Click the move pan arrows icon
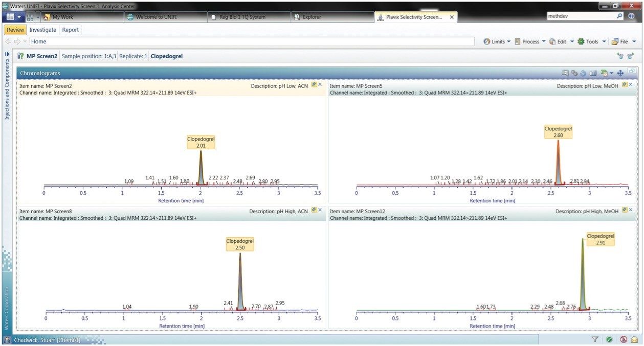The image size is (644, 346). (620, 73)
